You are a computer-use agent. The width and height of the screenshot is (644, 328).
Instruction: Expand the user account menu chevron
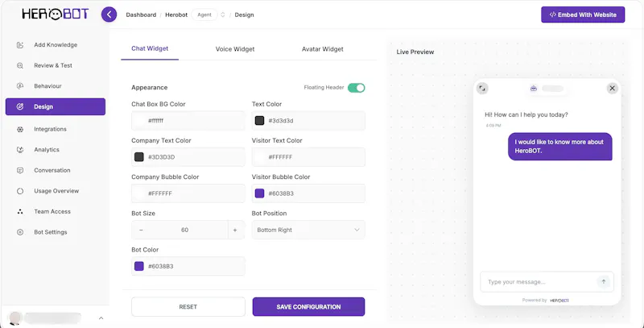click(x=101, y=318)
